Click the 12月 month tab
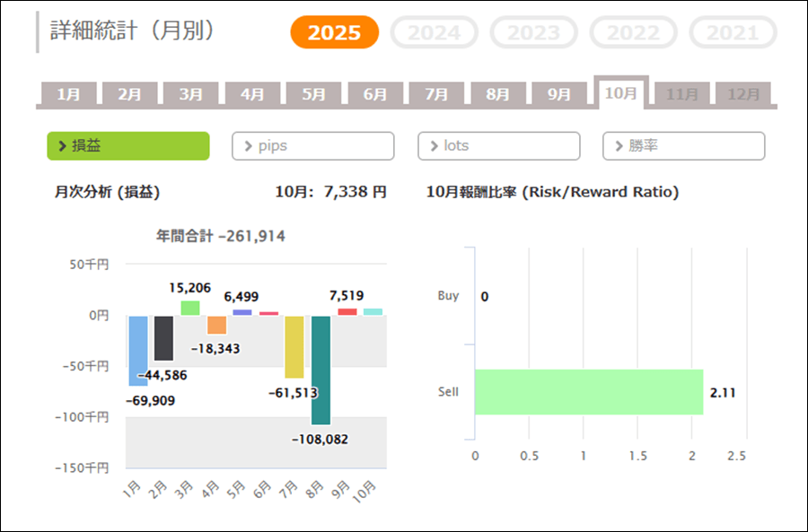This screenshot has width=808, height=532. click(743, 94)
